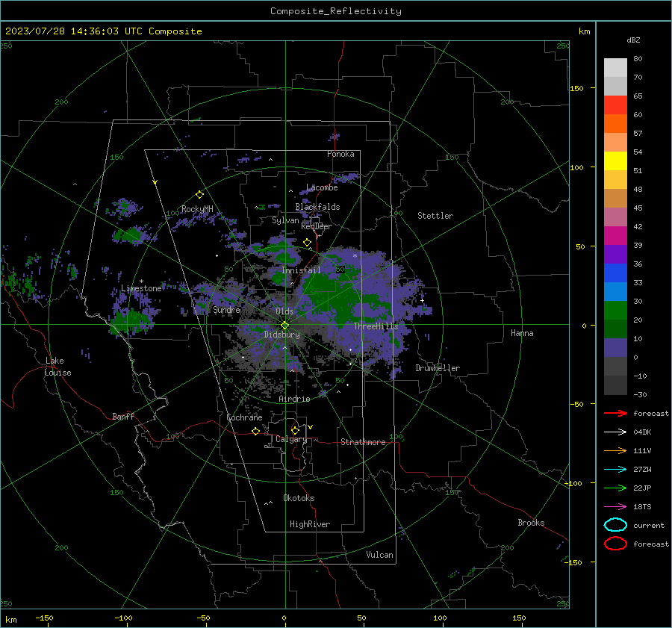Select the Sylvan label
This screenshot has height=628, width=672.
[x=285, y=220]
